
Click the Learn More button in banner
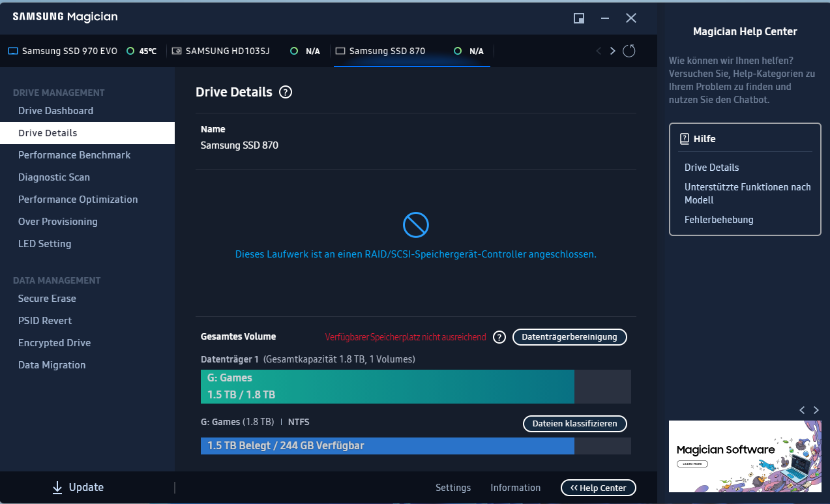[693, 464]
